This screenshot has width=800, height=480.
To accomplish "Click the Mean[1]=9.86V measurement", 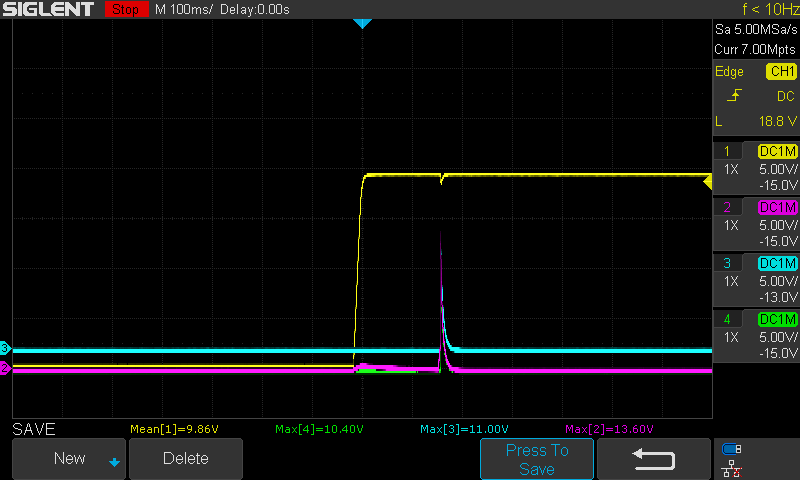I will coord(174,429).
